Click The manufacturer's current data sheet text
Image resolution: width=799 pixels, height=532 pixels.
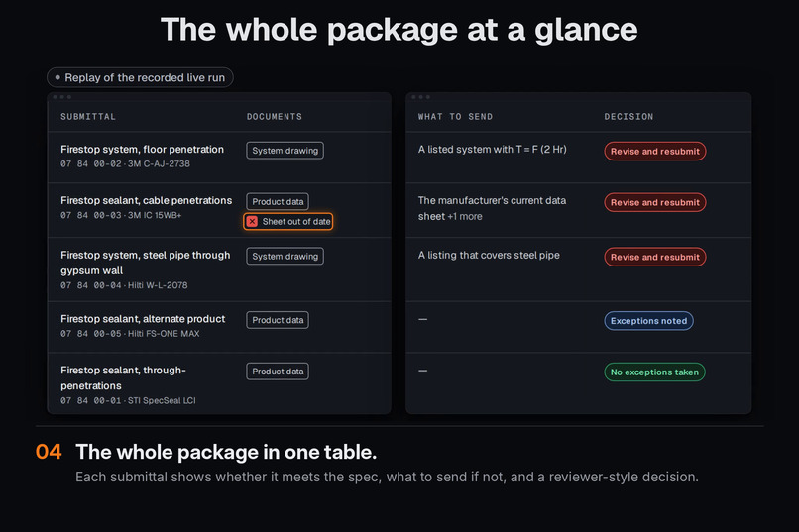493,208
